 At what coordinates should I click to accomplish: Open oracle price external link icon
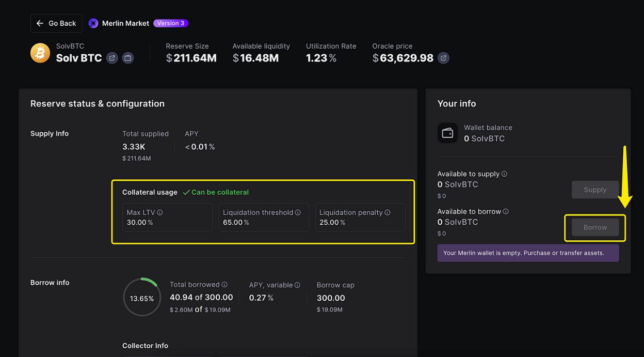(443, 58)
